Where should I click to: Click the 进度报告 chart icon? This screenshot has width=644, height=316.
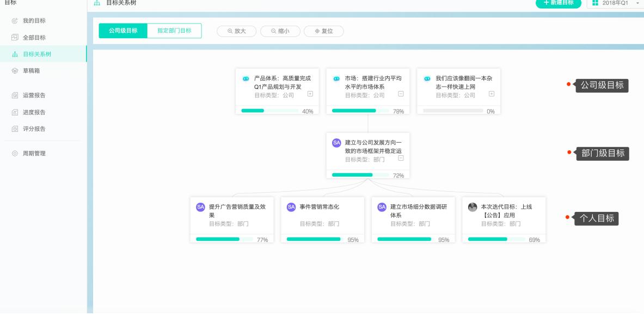[x=15, y=112]
